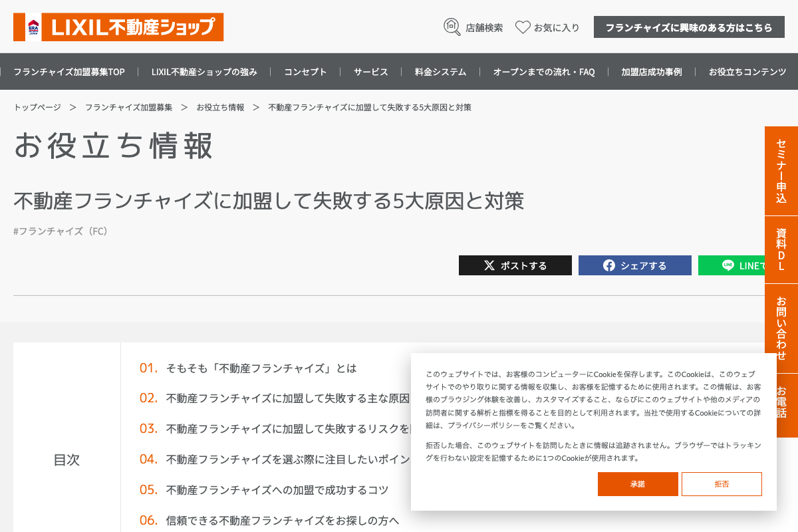Accept cookies with 承諾 button
The image size is (798, 532).
tap(638, 484)
